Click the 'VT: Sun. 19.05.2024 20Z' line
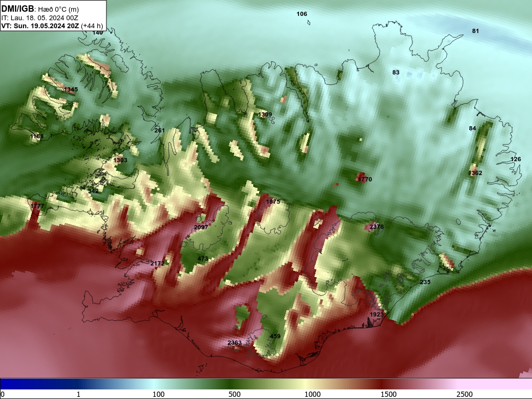This screenshot has height=399, width=532. [x=40, y=26]
